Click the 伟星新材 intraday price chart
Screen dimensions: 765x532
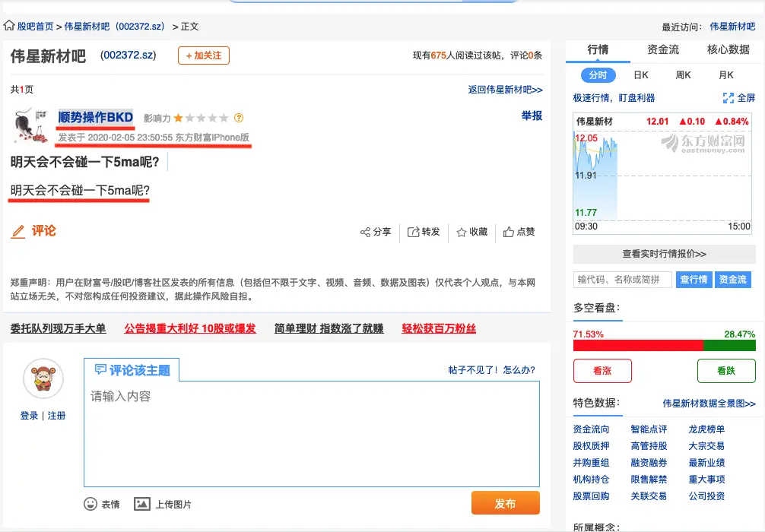(x=662, y=174)
